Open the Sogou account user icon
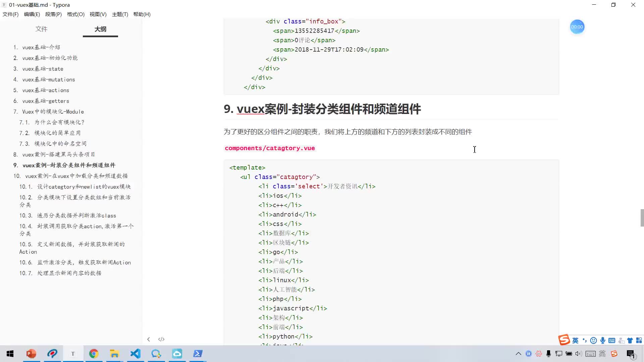This screenshot has width=644, height=362. pos(621,341)
